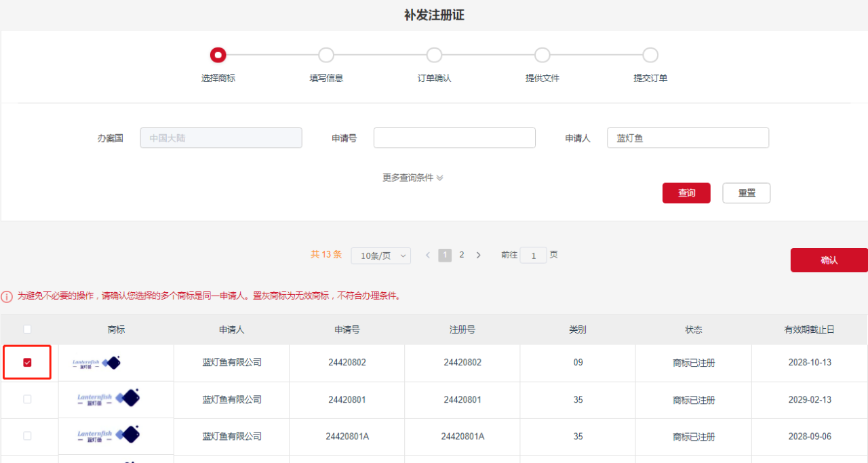Focus the 前往 page number input

(534, 256)
